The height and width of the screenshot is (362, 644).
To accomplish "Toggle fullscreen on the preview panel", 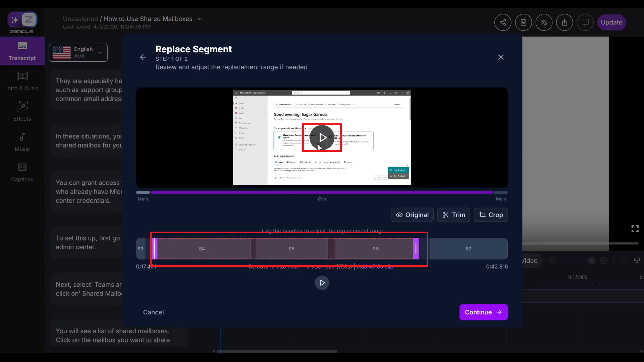I will 635,229.
